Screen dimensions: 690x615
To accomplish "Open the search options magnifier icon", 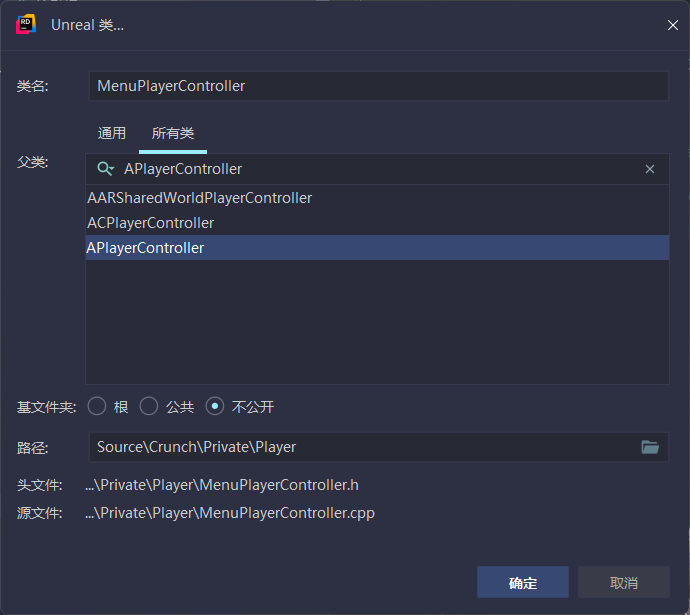I will click(106, 169).
